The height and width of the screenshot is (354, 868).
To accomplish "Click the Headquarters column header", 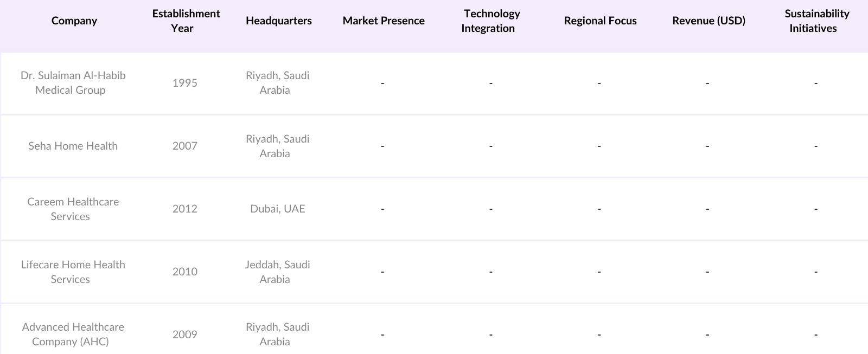I will click(x=278, y=21).
